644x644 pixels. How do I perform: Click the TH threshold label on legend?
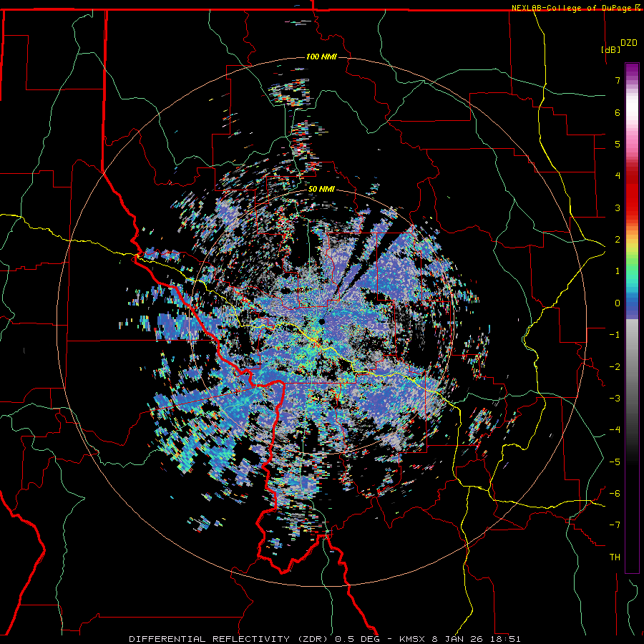[615, 557]
